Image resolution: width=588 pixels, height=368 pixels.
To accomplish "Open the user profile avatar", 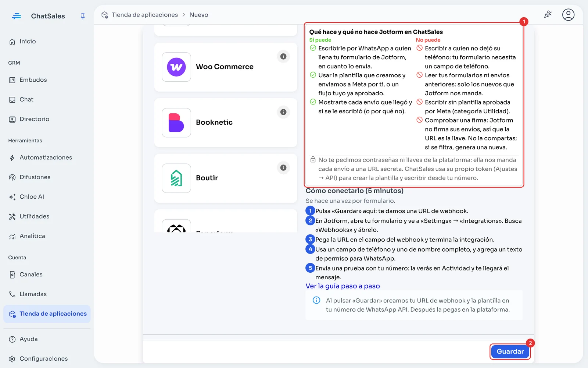I will tap(568, 15).
